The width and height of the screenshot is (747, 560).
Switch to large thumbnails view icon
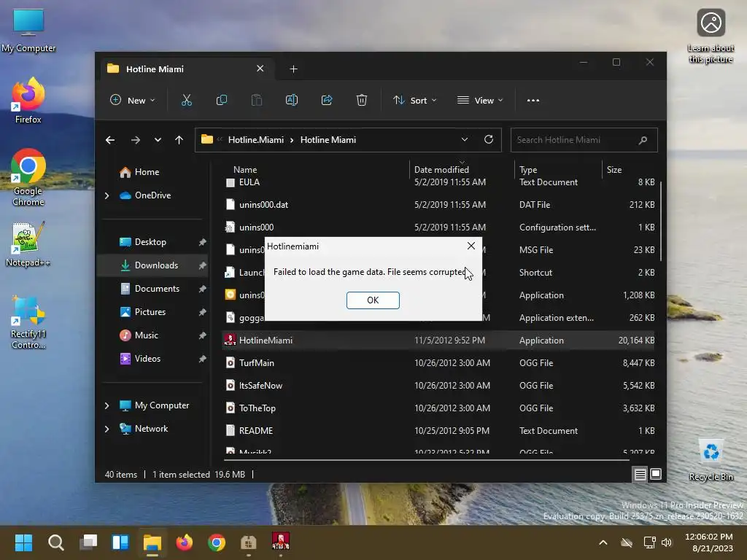pyautogui.click(x=656, y=474)
